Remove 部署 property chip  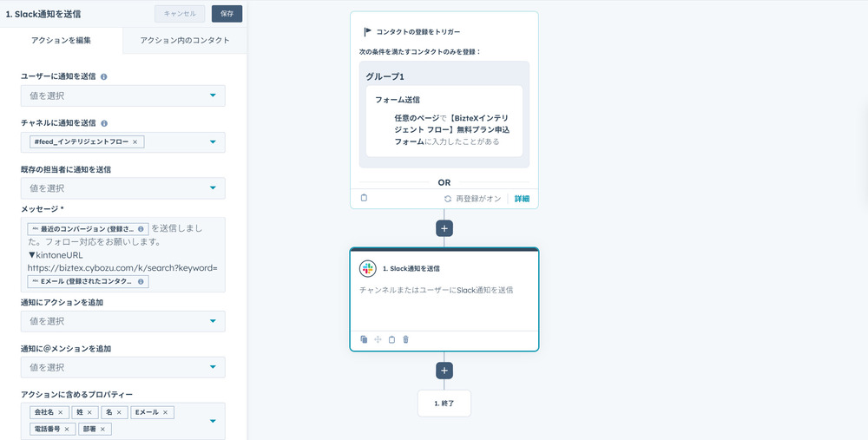pyautogui.click(x=102, y=429)
